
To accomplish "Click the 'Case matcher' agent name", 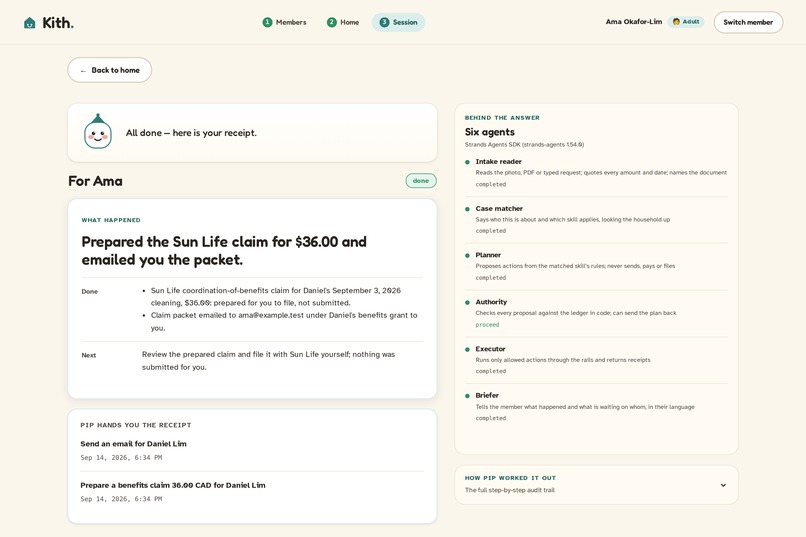I will tap(499, 209).
